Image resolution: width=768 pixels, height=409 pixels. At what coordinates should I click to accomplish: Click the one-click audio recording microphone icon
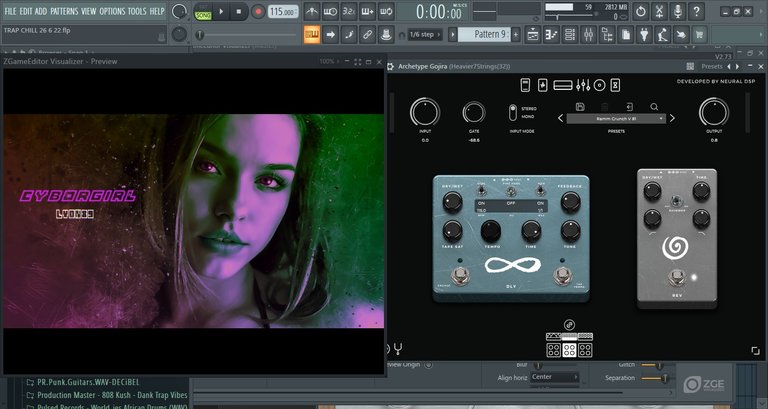tap(677, 11)
